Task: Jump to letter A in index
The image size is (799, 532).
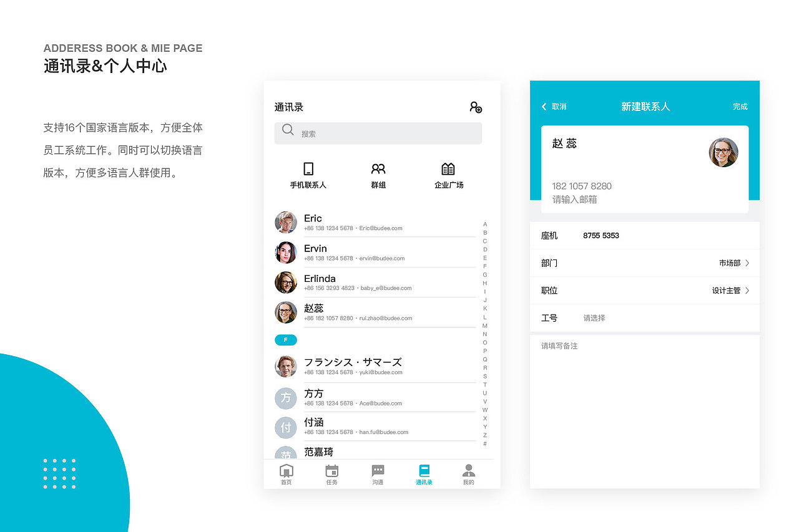Action: (485, 224)
